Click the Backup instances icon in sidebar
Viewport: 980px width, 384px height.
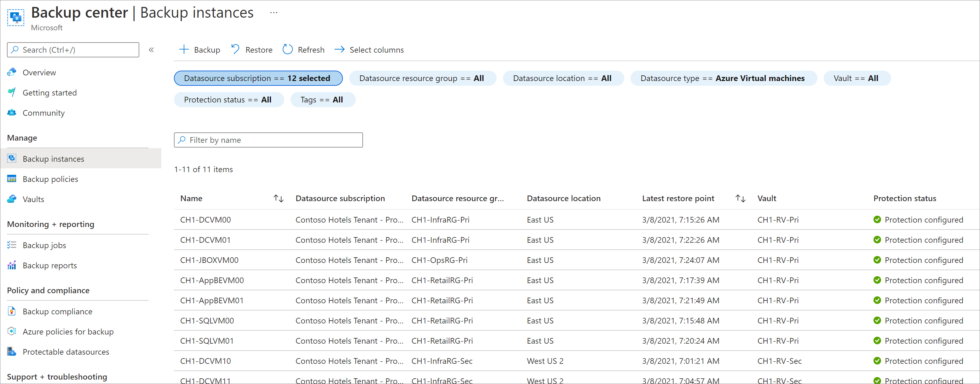(x=12, y=158)
